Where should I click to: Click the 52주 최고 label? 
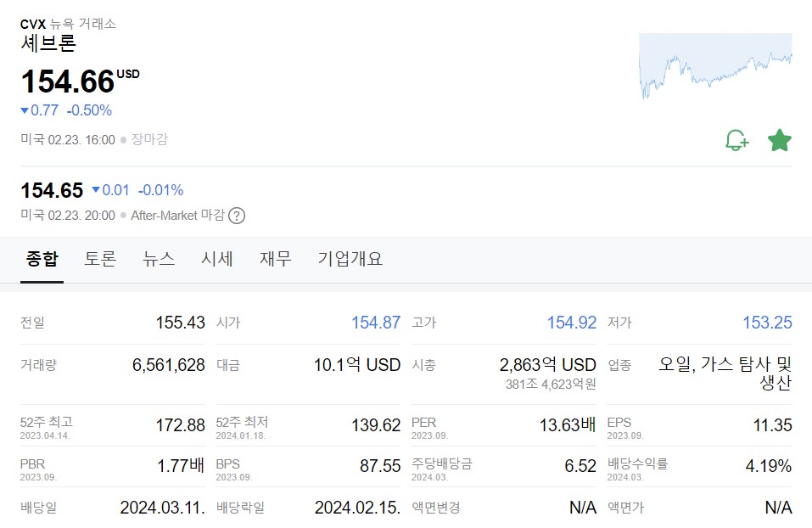(x=47, y=422)
